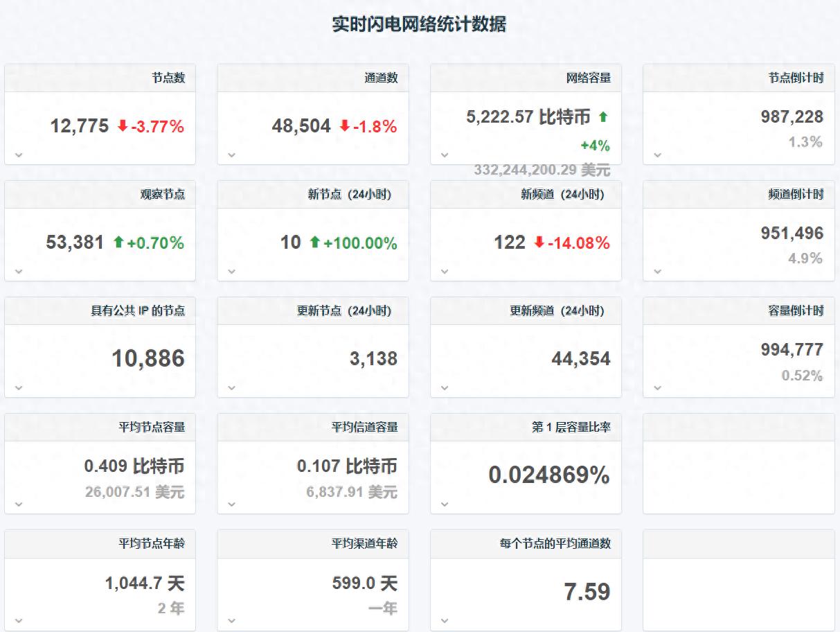Click the 0.024869% ratio value
The width and height of the screenshot is (840, 632).
tap(549, 475)
